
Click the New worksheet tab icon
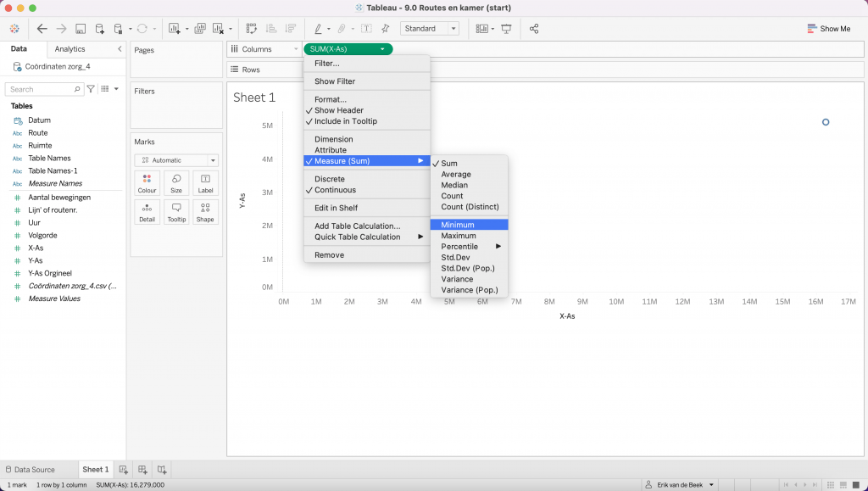coord(124,470)
